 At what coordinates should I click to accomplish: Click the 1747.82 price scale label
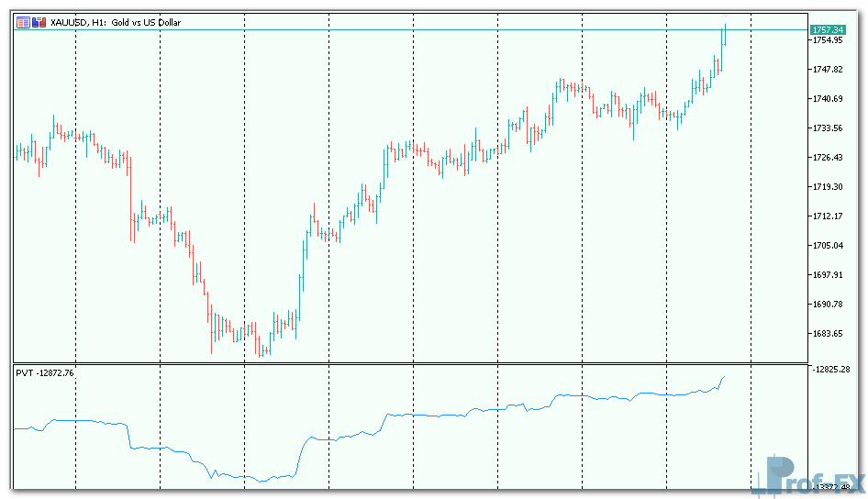click(x=828, y=70)
